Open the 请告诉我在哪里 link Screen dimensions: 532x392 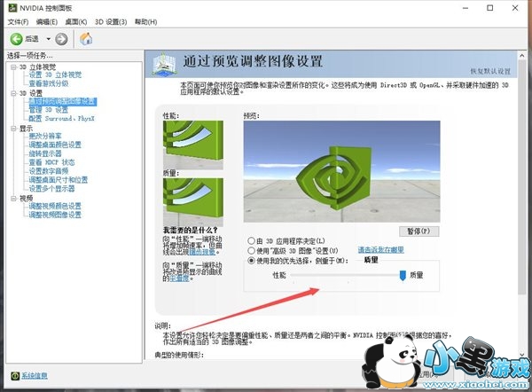pos(380,250)
